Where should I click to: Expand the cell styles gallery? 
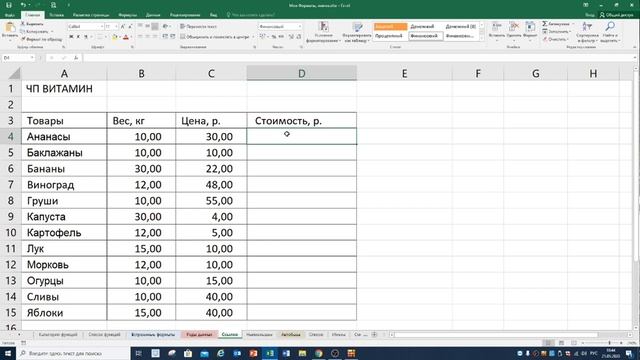tap(481, 38)
